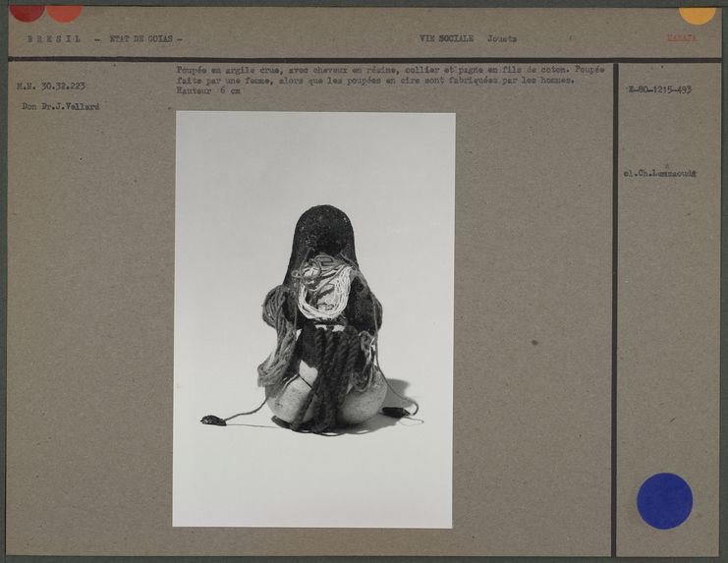Viewport: 728px width, 563px height.
Task: Click the large blue circle sticker
Action: [664, 500]
